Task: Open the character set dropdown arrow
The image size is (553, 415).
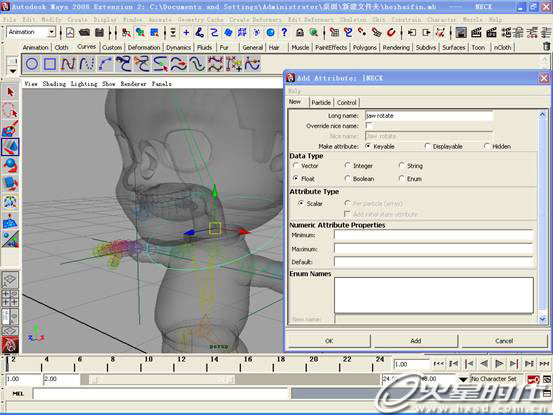Action: tap(463, 379)
